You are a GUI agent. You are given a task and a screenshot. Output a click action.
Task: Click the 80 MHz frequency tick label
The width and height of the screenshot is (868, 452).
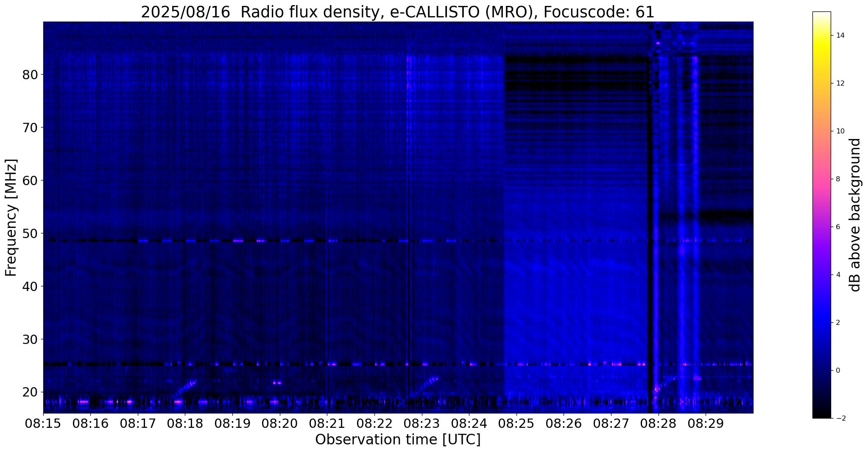tap(30, 75)
